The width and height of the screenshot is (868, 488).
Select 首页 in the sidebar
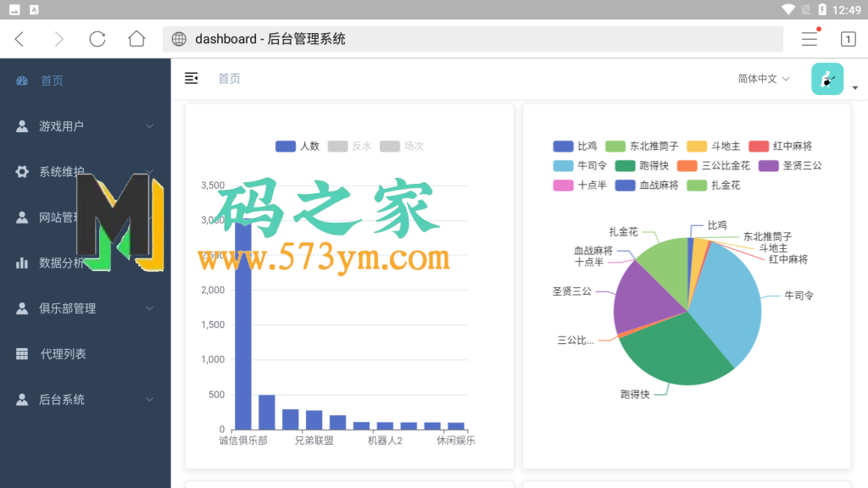[86, 80]
